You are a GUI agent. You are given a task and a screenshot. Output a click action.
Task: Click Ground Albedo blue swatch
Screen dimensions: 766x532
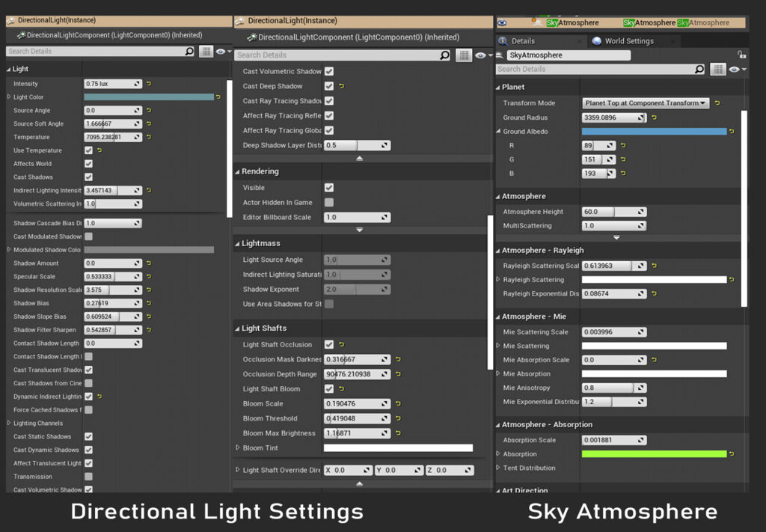654,131
